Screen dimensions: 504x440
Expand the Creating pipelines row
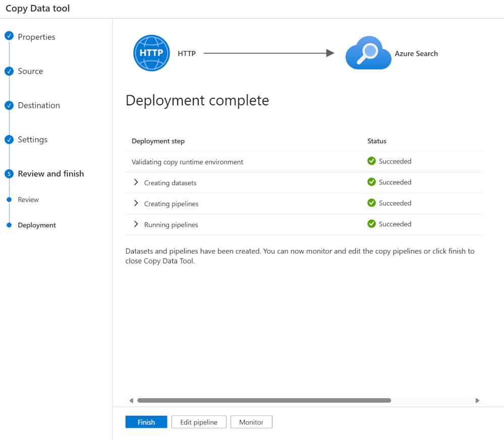tap(136, 203)
